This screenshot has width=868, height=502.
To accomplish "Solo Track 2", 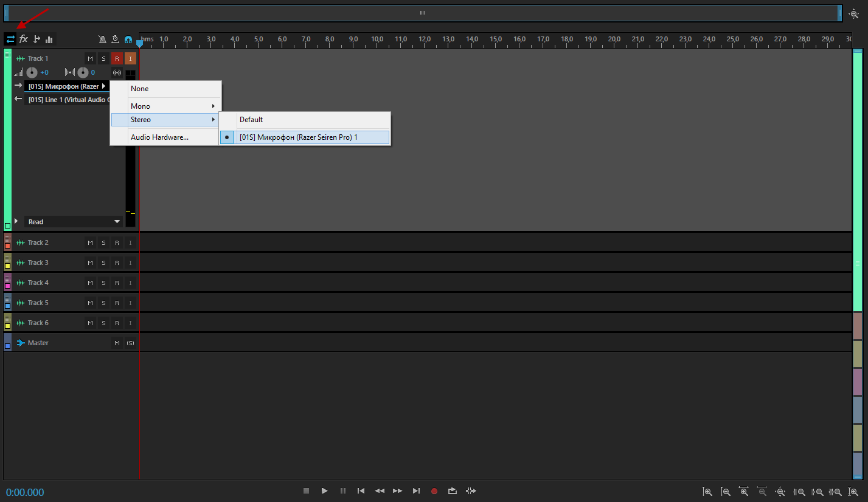I will click(103, 242).
